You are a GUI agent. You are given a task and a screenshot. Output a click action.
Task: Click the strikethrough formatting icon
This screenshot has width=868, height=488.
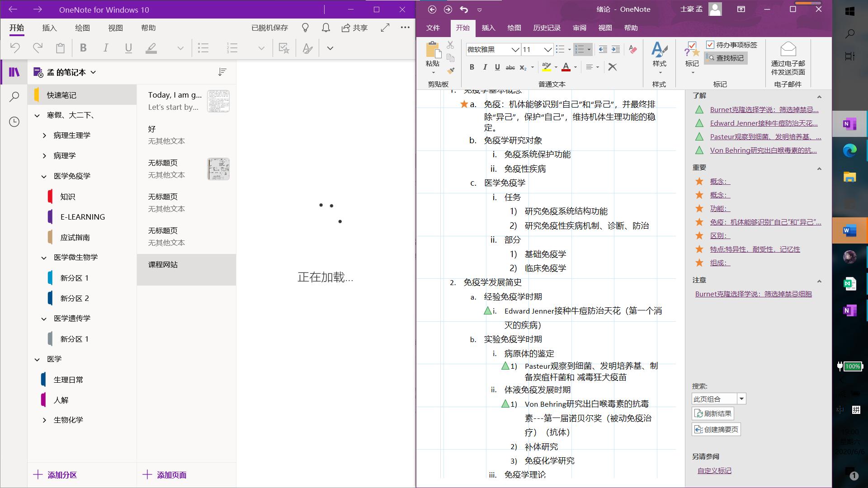510,67
